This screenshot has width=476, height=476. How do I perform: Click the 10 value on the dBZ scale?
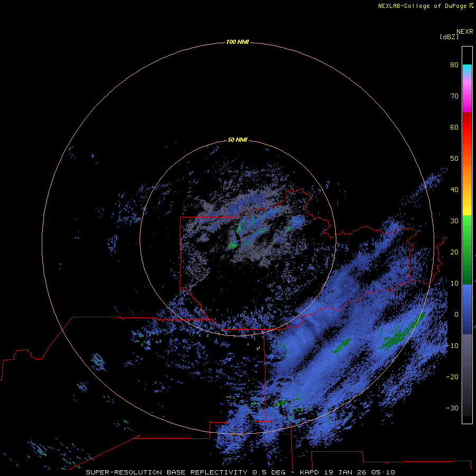pyautogui.click(x=454, y=283)
